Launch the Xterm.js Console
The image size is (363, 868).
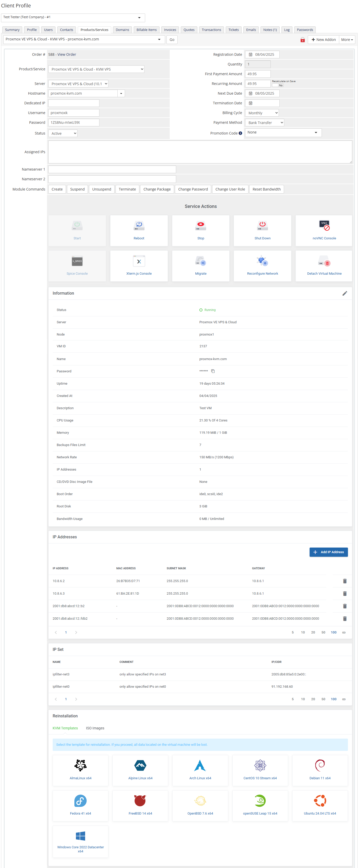click(x=139, y=261)
